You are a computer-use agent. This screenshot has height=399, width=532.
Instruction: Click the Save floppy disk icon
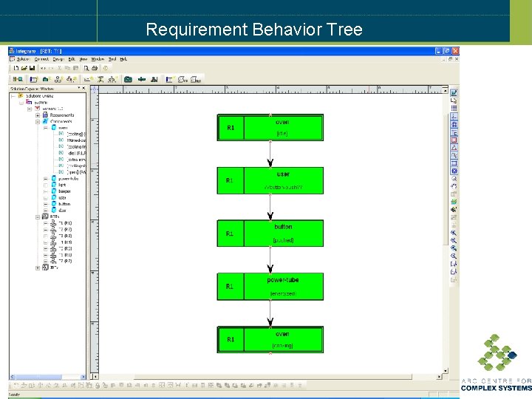[33, 68]
